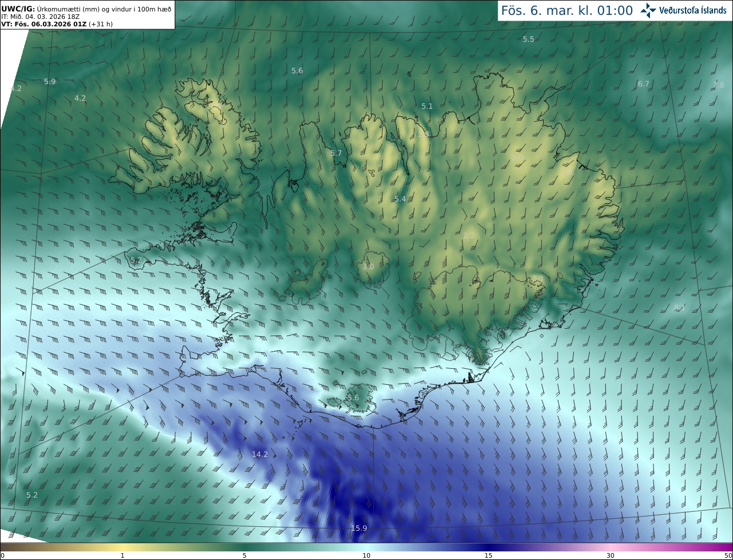The width and height of the screenshot is (733, 560).
Task: Click the colour scale tick label 15
Action: pyautogui.click(x=488, y=555)
